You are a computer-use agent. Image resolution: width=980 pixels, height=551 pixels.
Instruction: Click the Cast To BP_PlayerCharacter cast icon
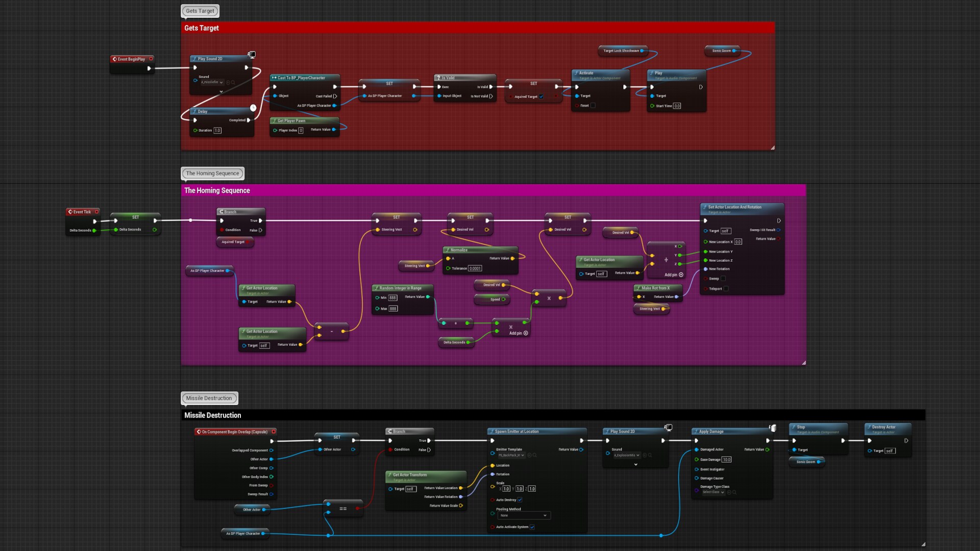pyautogui.click(x=274, y=78)
